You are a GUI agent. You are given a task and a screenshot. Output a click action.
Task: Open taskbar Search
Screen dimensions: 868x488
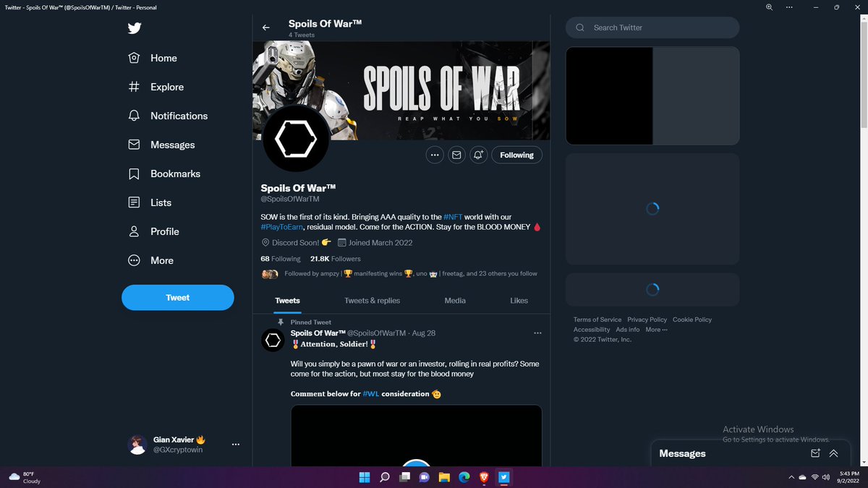384,477
